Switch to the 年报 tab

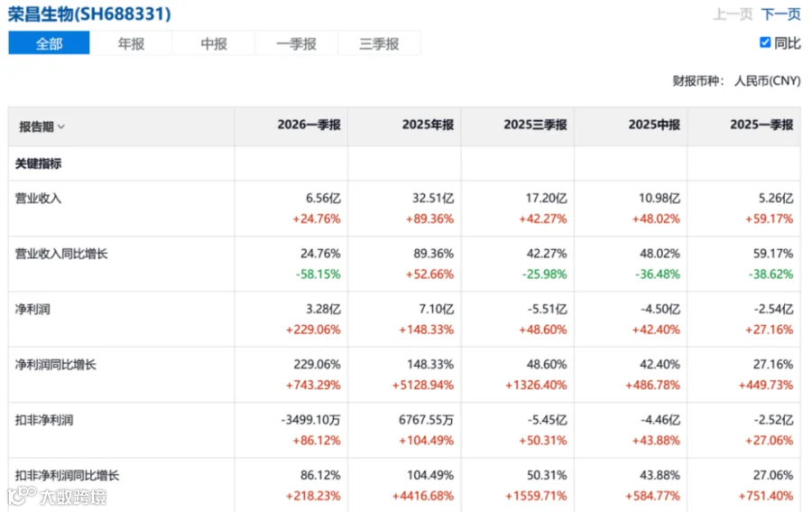pyautogui.click(x=131, y=43)
